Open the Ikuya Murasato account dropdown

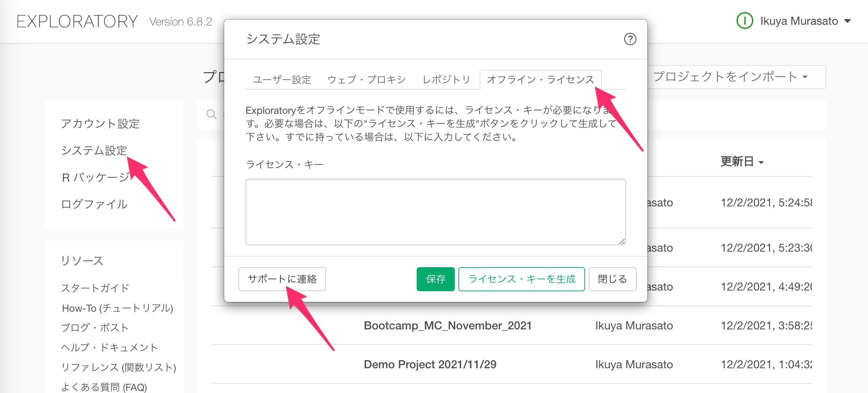tap(805, 21)
